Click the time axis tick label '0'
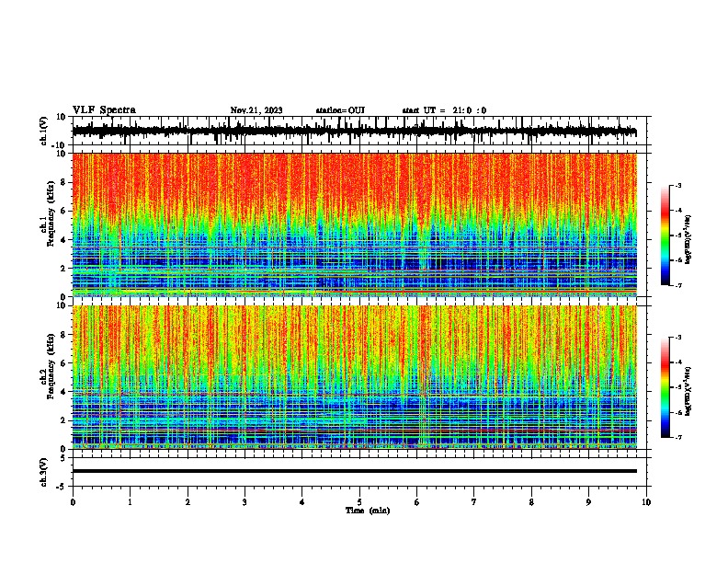Image resolution: width=728 pixels, height=563 pixels. tap(73, 502)
